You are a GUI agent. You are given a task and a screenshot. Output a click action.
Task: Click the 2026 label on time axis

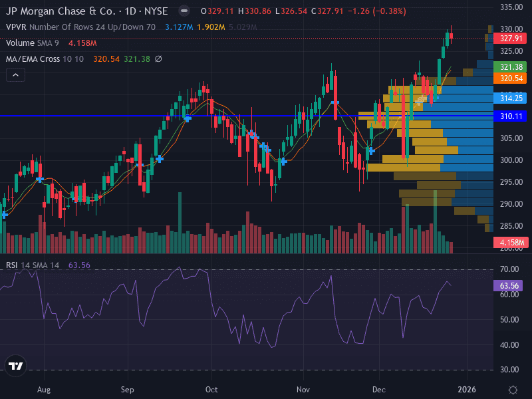click(467, 390)
